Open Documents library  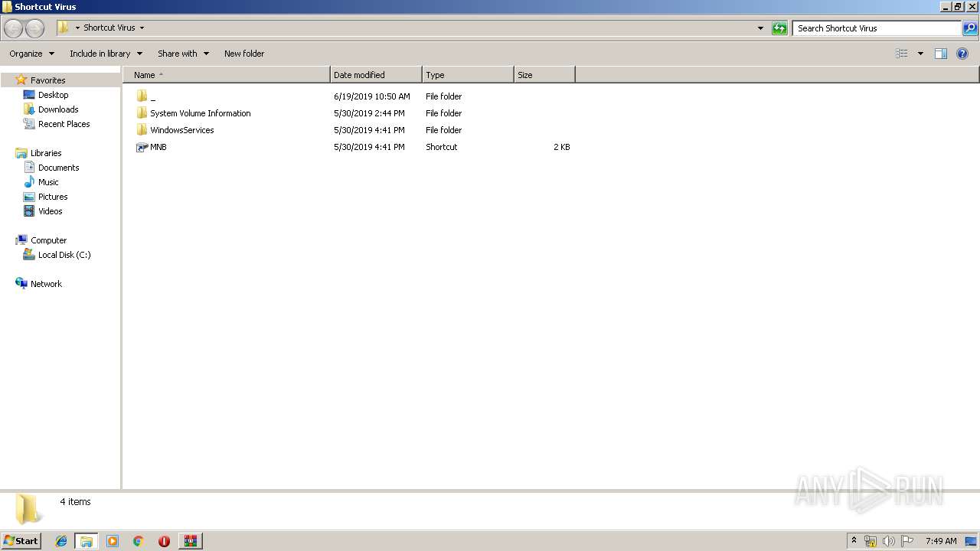click(58, 168)
